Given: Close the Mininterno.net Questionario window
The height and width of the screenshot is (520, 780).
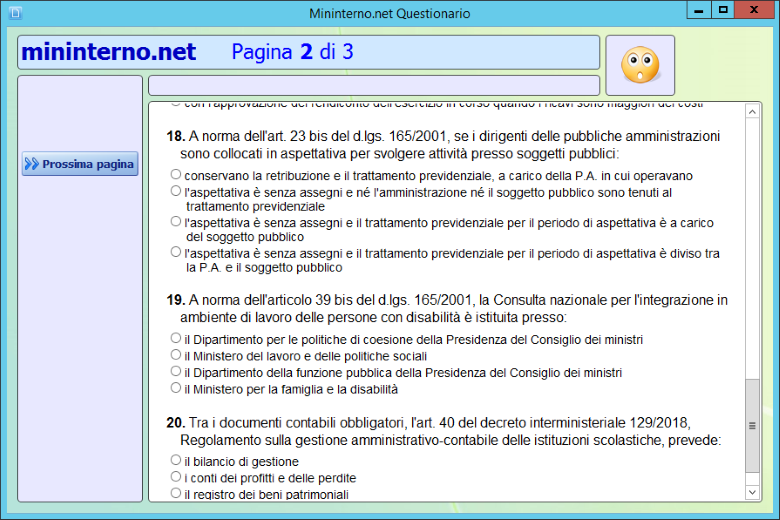Looking at the screenshot, I should [754, 10].
